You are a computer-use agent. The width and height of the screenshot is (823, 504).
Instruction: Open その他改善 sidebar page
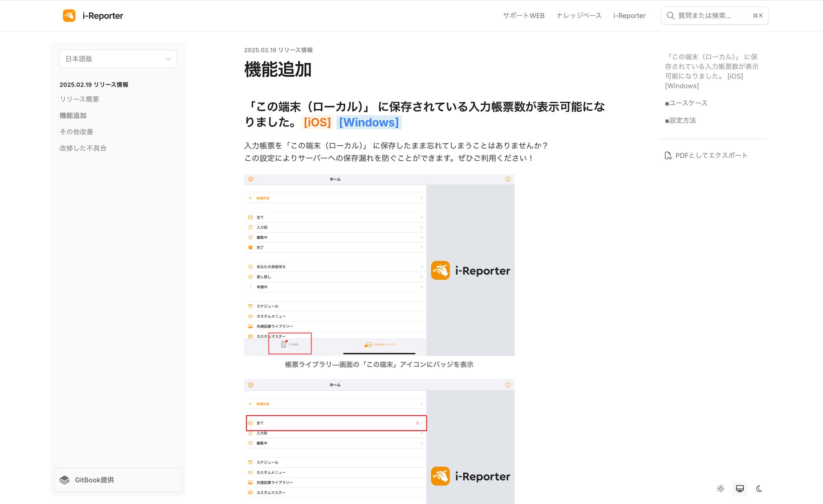(76, 132)
